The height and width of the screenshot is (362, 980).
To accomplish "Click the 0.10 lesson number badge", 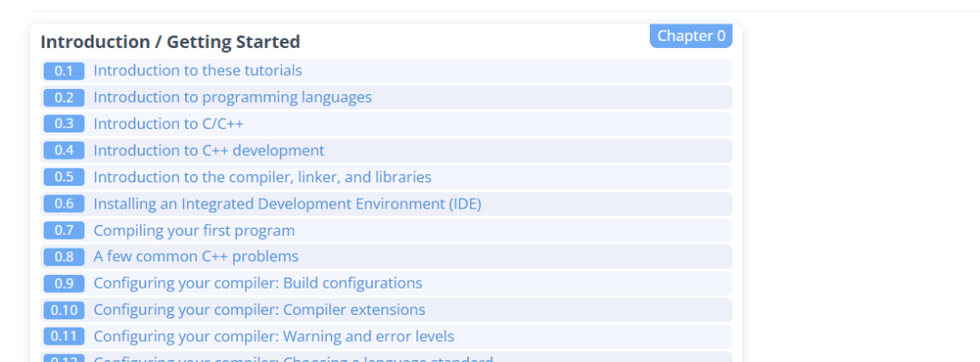I will (64, 310).
